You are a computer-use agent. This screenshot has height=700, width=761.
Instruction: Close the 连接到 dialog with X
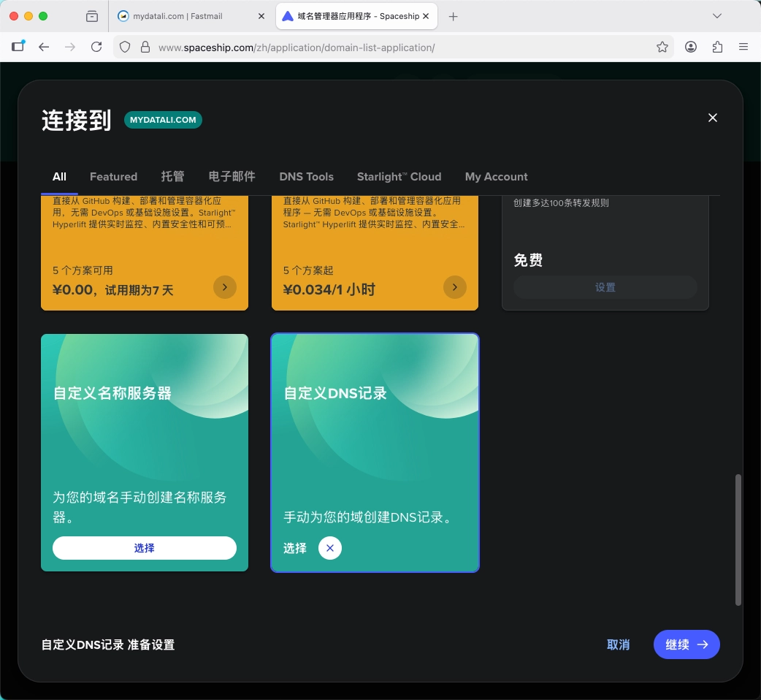[713, 118]
